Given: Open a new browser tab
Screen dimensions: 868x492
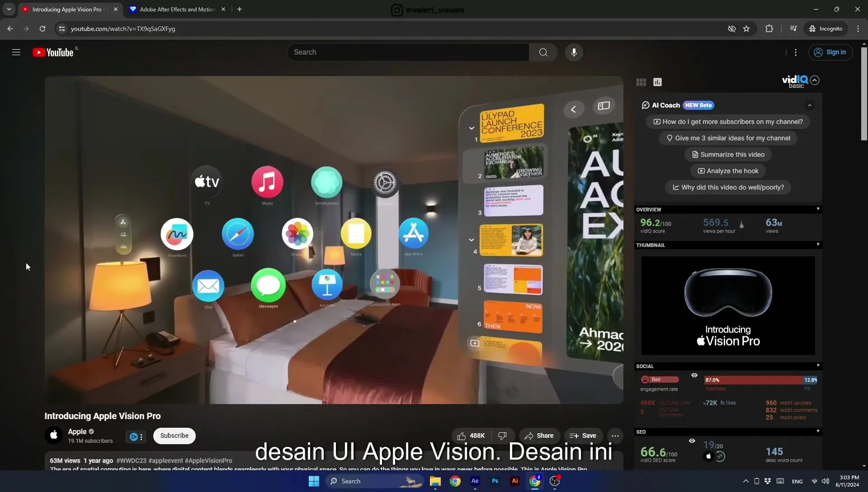Looking at the screenshot, I should (240, 9).
